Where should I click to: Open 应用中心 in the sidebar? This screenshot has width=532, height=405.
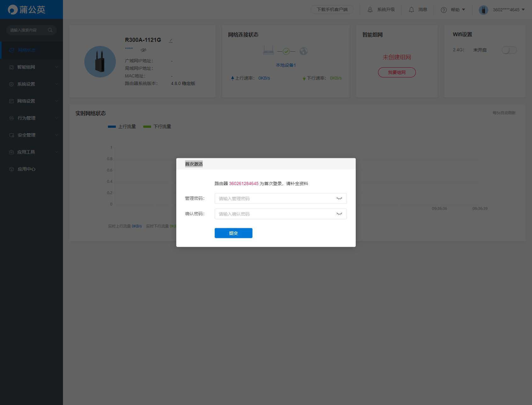[31, 169]
